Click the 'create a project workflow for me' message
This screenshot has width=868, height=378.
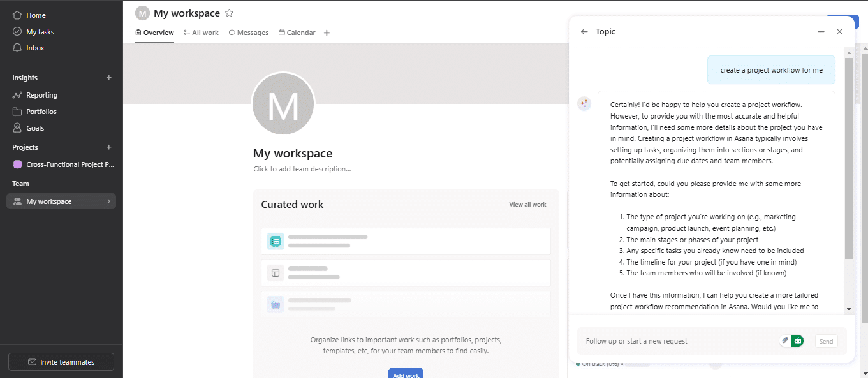pyautogui.click(x=771, y=70)
